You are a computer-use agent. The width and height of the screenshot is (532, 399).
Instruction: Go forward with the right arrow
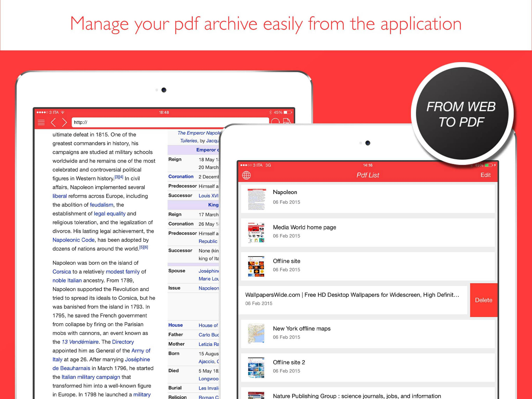point(64,122)
